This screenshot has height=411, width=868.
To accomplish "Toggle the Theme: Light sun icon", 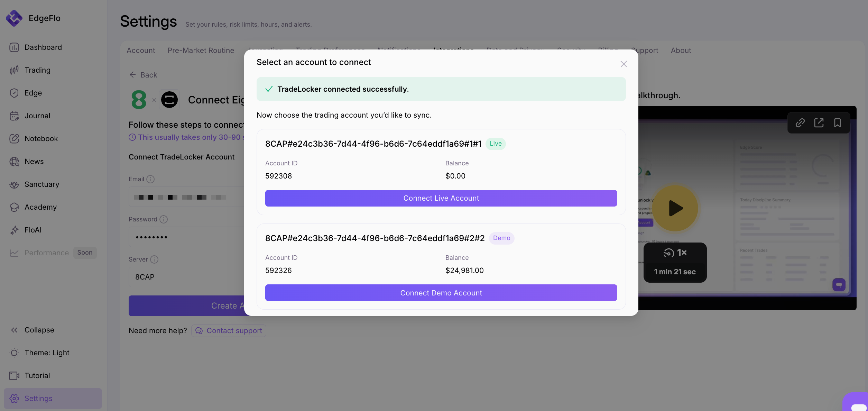I will tap(14, 353).
